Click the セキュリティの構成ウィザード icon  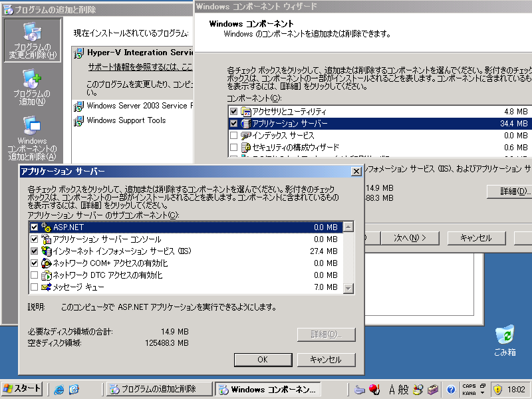245,147
